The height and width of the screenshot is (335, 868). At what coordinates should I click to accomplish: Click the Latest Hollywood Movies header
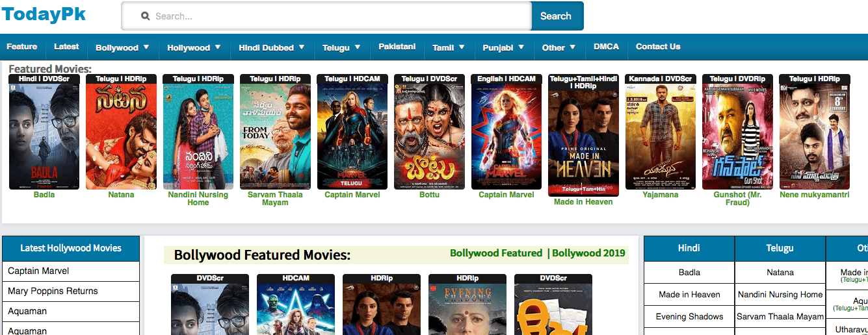(x=71, y=248)
